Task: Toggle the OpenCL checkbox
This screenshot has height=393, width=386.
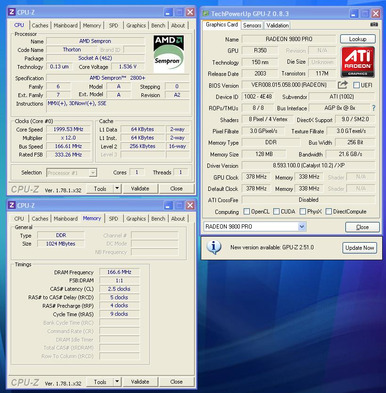Action: 247,211
